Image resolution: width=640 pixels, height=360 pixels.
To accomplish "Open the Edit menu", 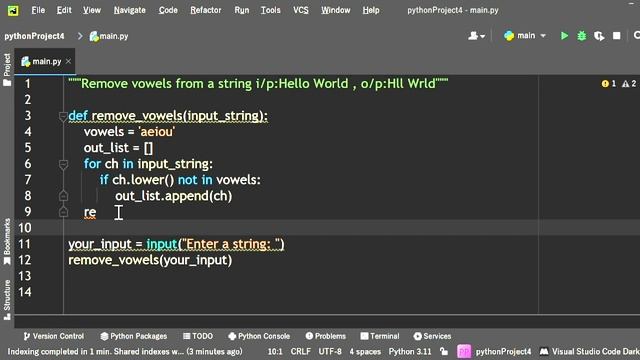I will click(64, 10).
